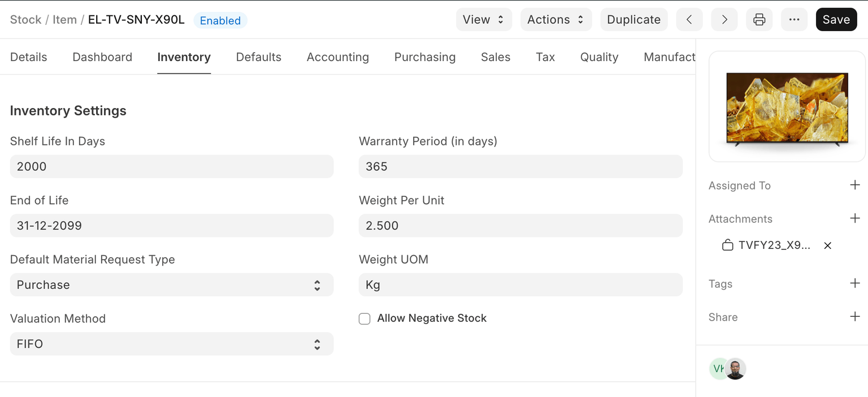The image size is (868, 397).
Task: Click the Save button
Action: pos(836,20)
